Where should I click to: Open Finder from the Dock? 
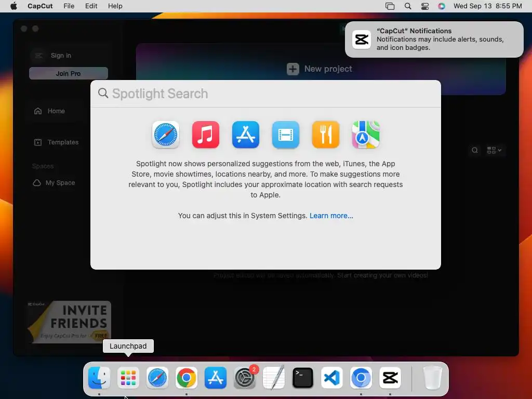click(99, 378)
